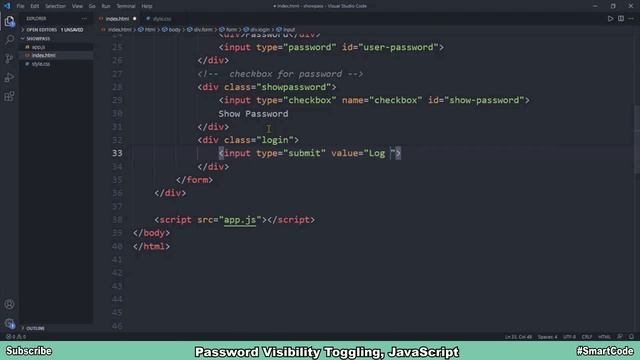Click the notifications bell in status bar

631,337
